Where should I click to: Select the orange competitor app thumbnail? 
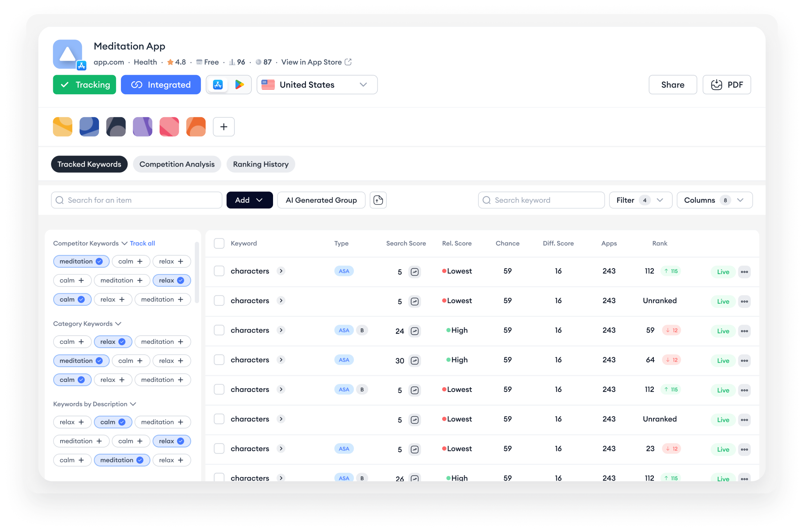coord(196,127)
